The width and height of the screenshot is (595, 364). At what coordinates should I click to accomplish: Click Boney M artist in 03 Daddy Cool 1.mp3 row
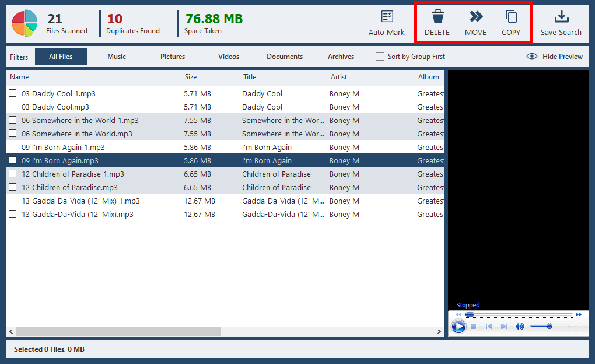(x=345, y=94)
